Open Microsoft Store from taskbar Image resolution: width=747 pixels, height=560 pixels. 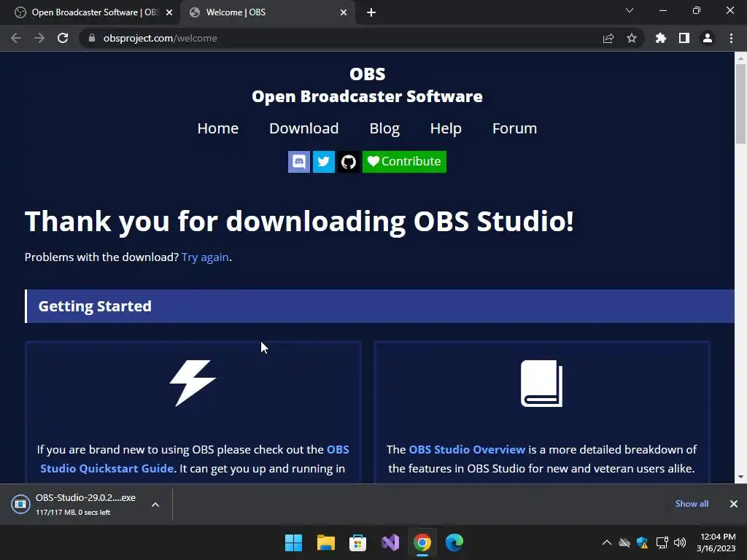tap(357, 542)
